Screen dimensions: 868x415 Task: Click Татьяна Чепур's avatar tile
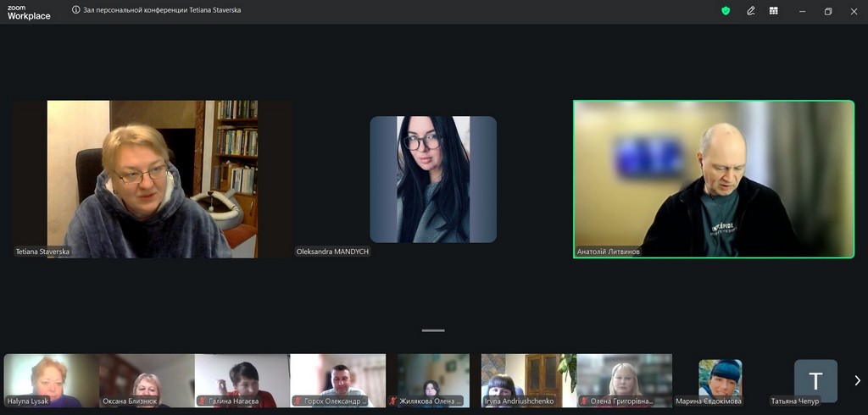(815, 380)
